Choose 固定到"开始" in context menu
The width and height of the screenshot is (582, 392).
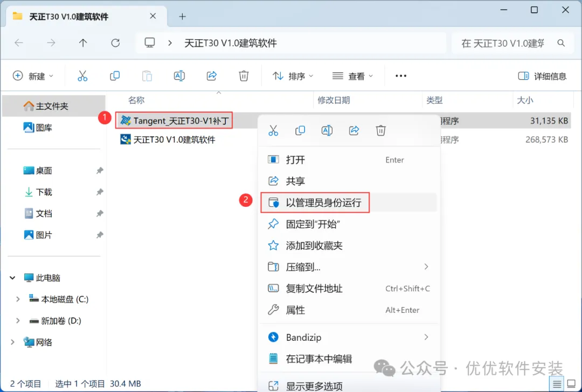tap(349, 224)
